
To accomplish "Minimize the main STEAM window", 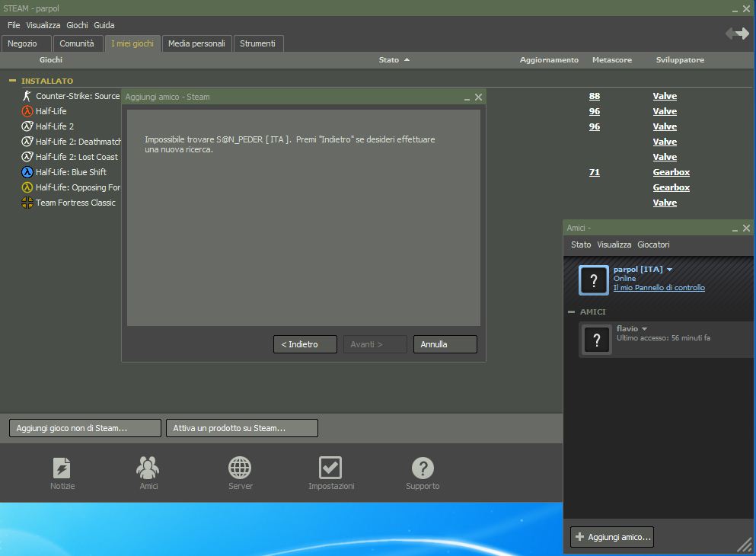I will (x=735, y=10).
